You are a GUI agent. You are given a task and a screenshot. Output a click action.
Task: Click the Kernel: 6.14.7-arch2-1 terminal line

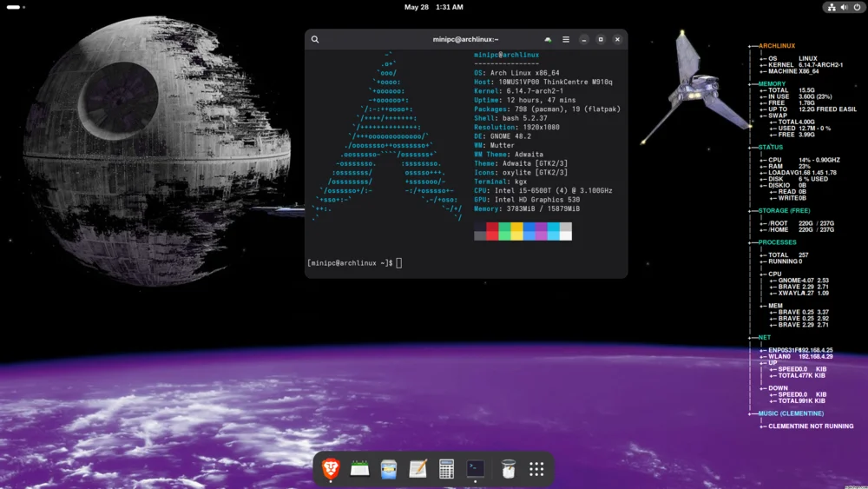point(519,91)
